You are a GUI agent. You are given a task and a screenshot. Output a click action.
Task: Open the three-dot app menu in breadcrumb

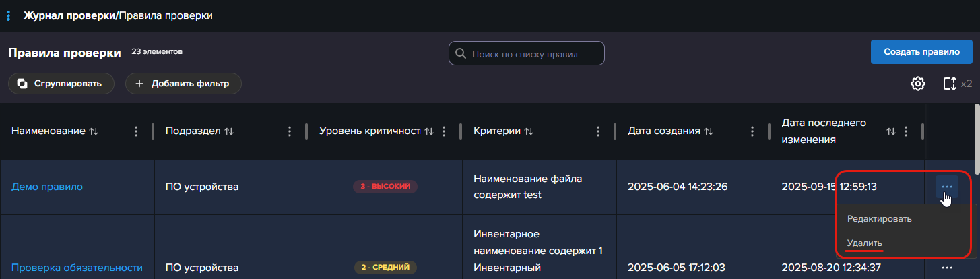(x=8, y=15)
